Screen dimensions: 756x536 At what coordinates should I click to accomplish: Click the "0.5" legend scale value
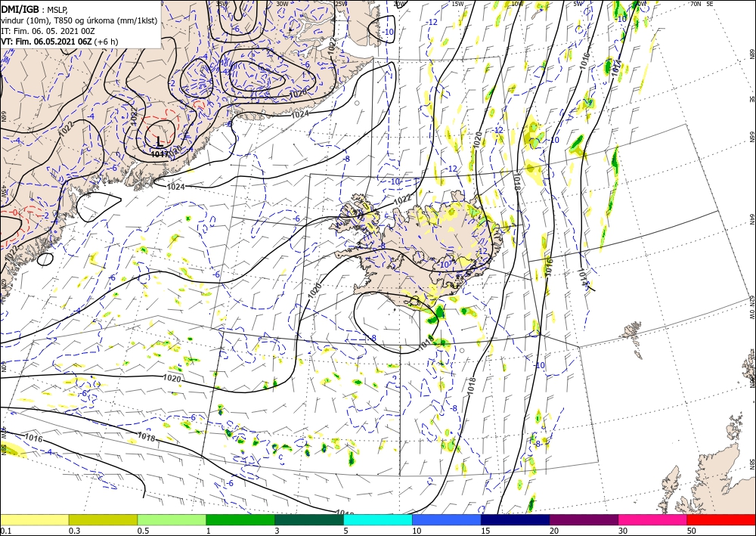pyautogui.click(x=143, y=531)
